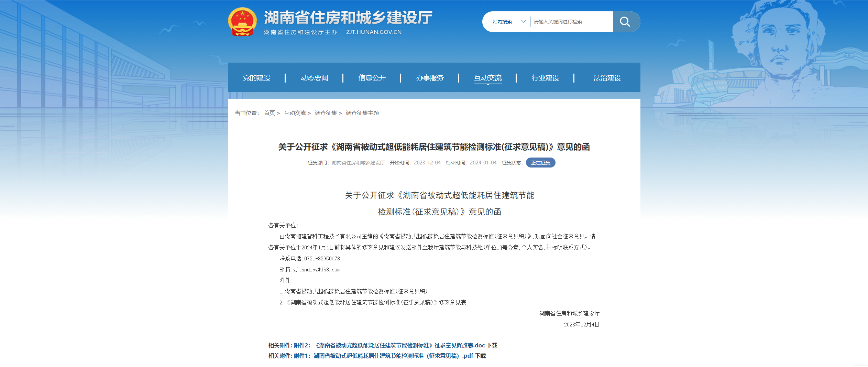Screen dimensions: 868x367
Task: Open the 办事服务 section
Action: 430,78
